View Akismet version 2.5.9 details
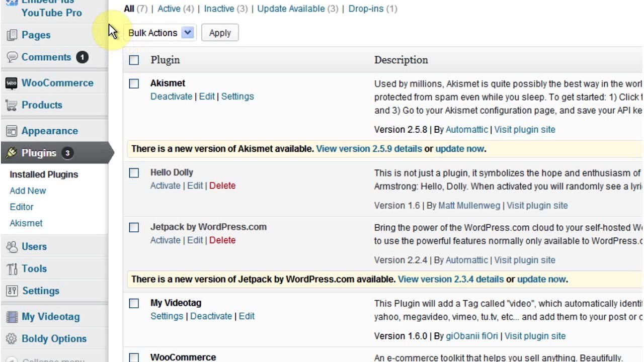 click(369, 149)
